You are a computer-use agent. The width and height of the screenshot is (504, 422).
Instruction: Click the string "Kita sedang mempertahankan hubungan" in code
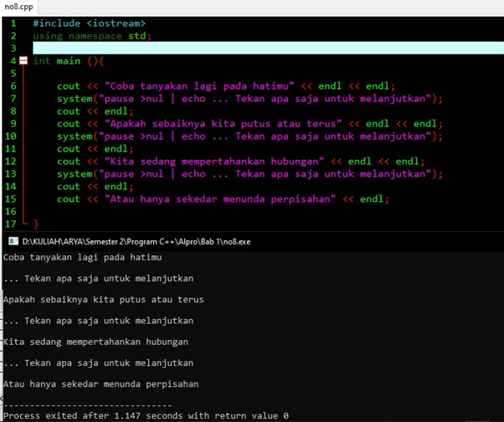214,162
